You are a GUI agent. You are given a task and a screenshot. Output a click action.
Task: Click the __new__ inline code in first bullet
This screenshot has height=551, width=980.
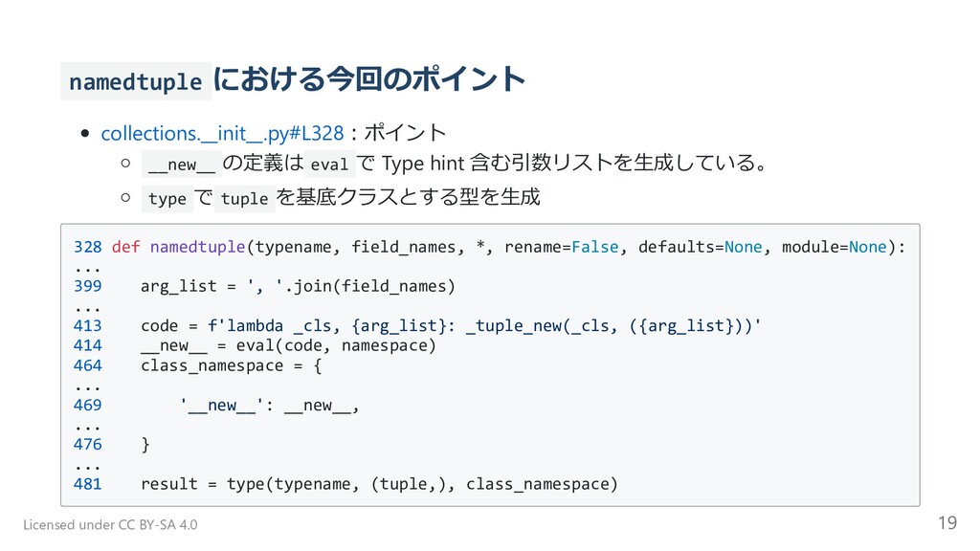(181, 165)
